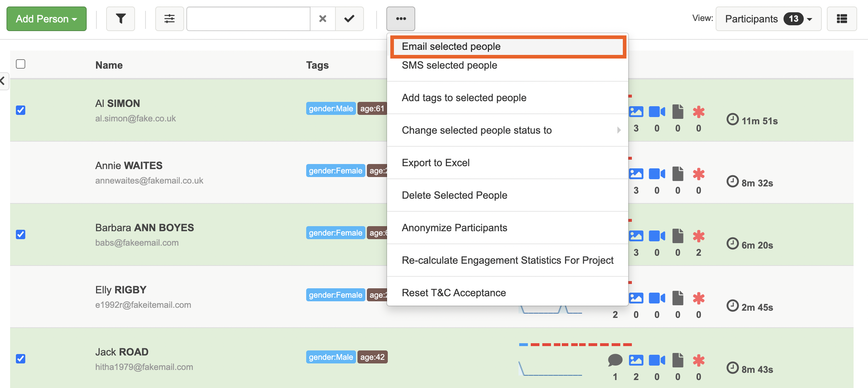Click the checkmark confirm icon
Image resolution: width=868 pixels, height=388 pixels.
pos(349,19)
